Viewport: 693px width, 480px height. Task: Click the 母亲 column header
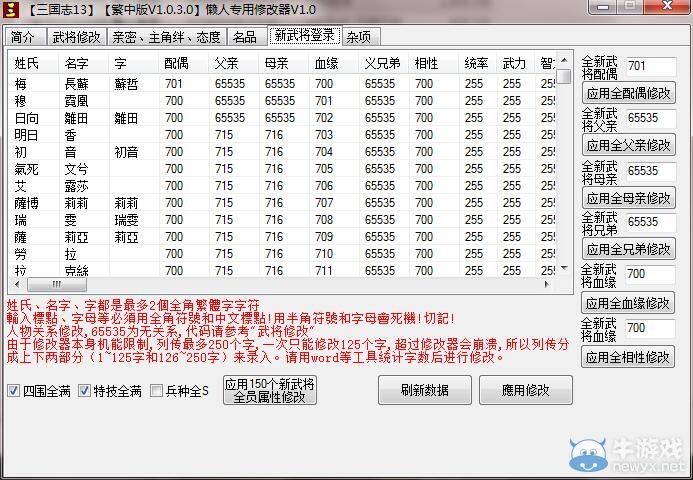284,63
